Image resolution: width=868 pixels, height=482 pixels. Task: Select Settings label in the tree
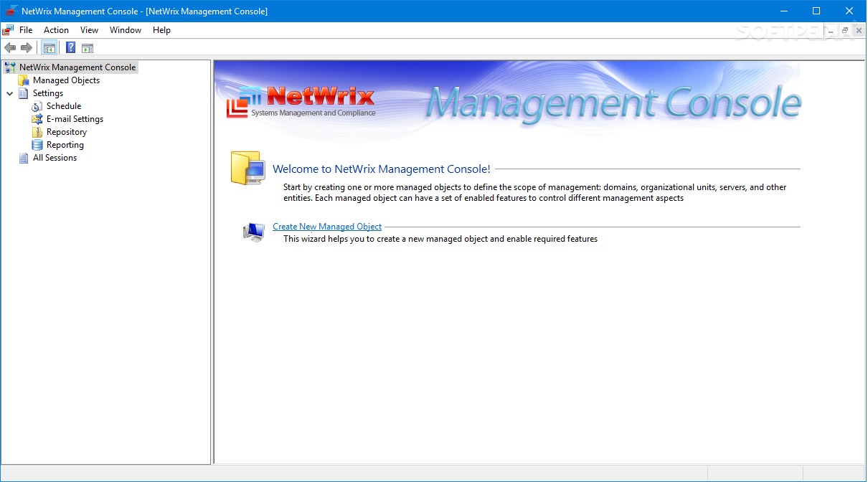(x=48, y=93)
